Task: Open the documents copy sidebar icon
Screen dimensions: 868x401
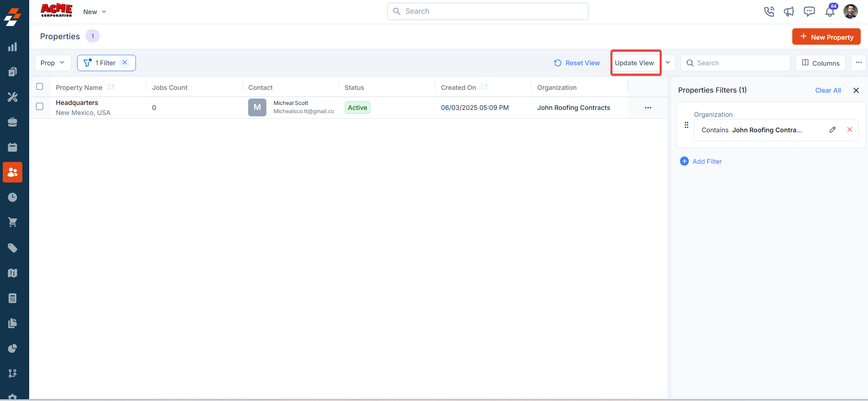Action: [x=13, y=323]
